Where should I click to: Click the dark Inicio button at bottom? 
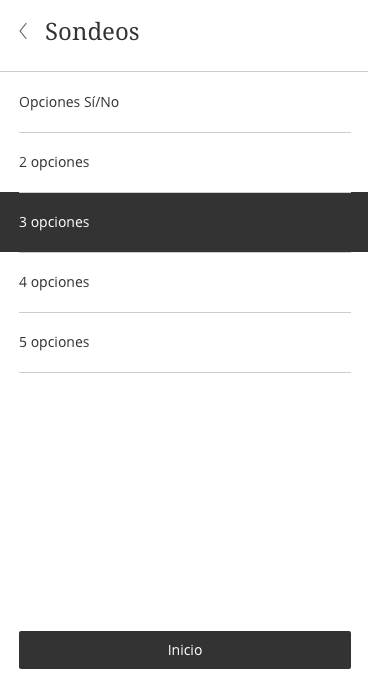point(185,650)
